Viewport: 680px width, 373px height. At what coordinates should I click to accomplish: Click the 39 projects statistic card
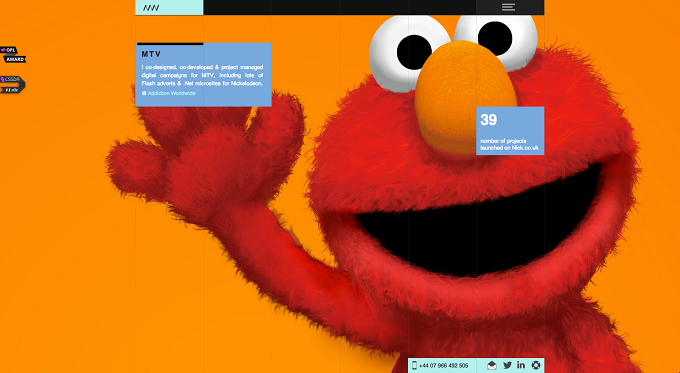pos(510,131)
